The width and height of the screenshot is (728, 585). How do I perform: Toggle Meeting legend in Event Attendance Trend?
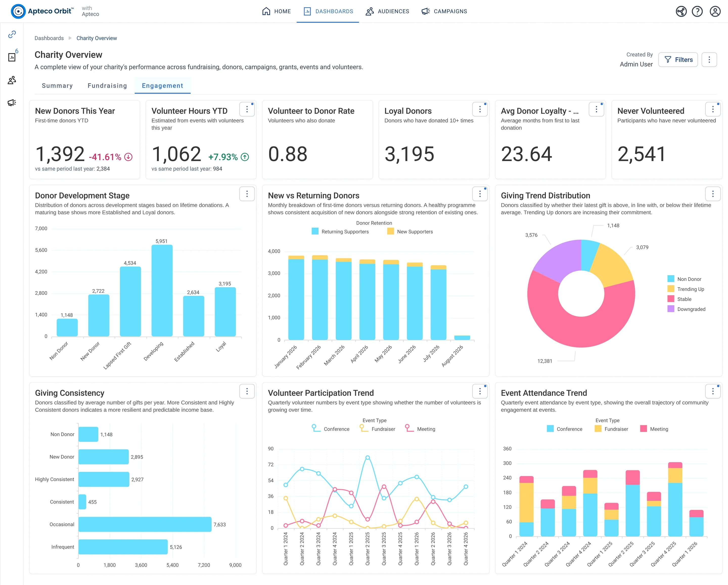point(654,429)
